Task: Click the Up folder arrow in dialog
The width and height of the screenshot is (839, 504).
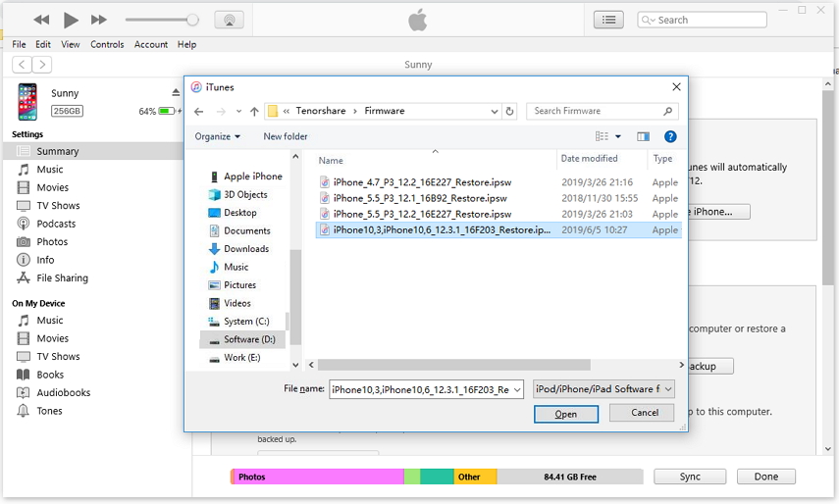Action: coord(254,112)
